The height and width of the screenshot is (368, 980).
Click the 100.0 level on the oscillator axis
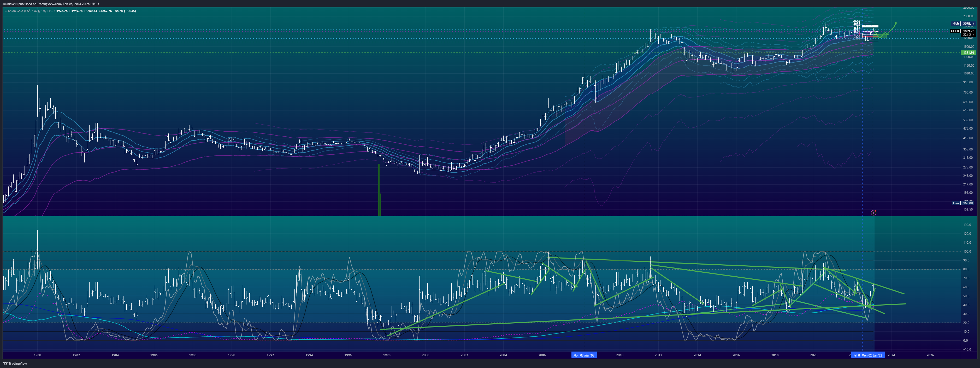[x=967, y=252]
